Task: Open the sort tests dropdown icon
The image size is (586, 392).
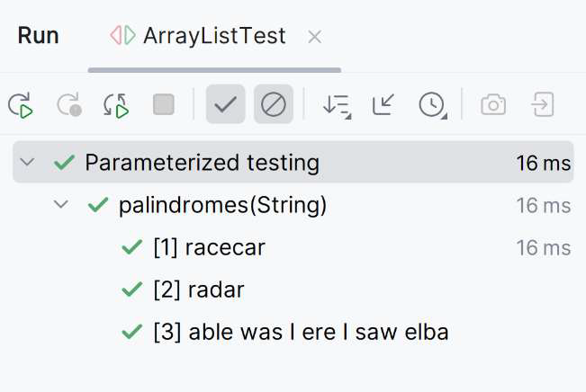Action: 337,106
